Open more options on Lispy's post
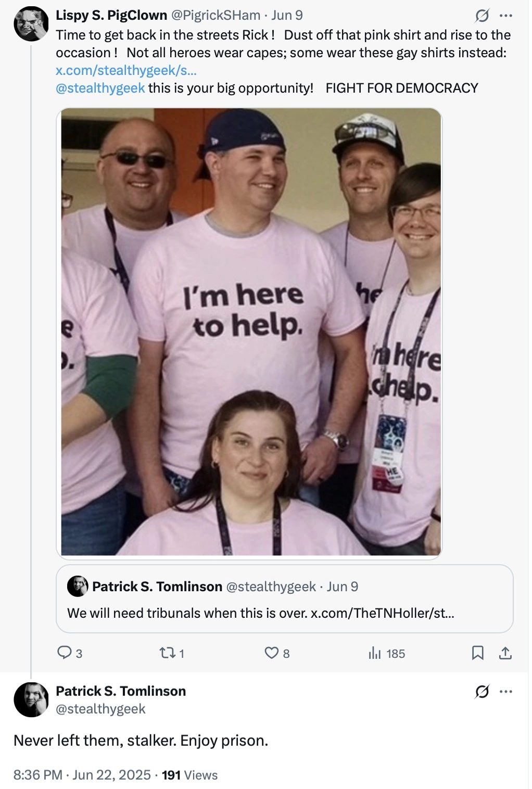The height and width of the screenshot is (789, 532). [505, 16]
